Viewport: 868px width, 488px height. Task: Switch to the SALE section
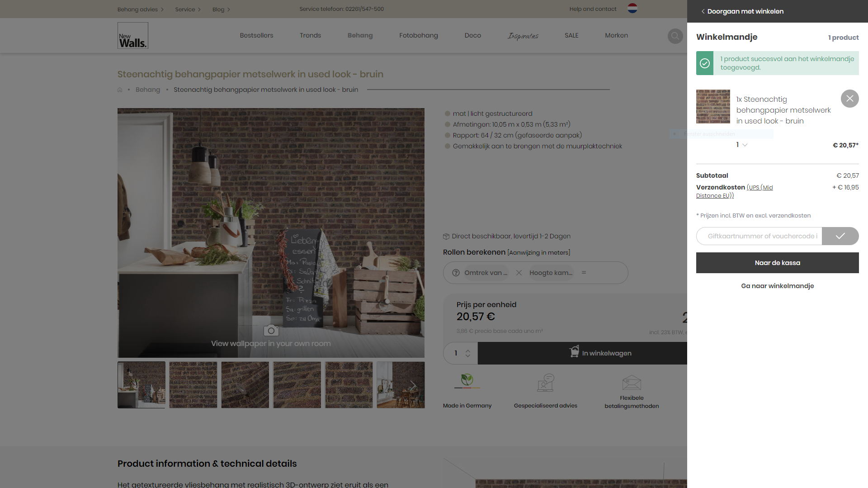(571, 35)
